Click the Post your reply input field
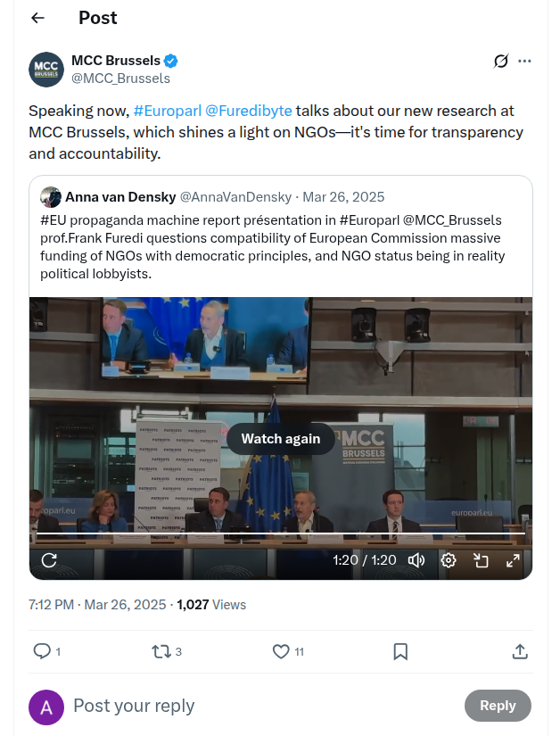The width and height of the screenshot is (560, 736). 134,705
